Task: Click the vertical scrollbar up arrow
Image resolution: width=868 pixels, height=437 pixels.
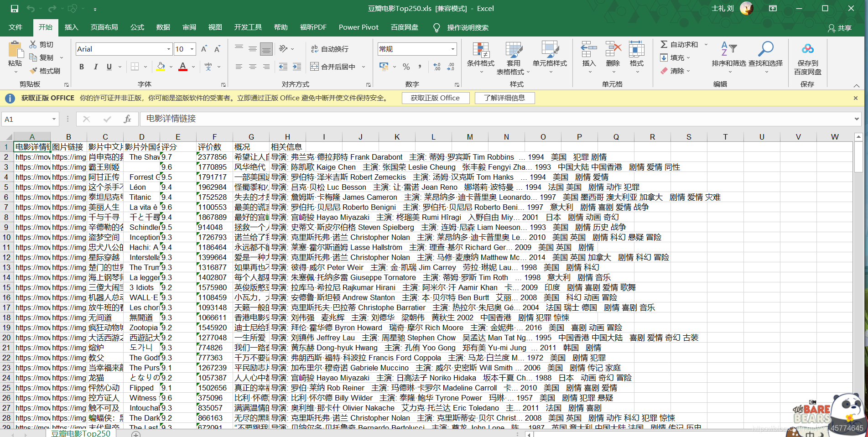Action: [858, 137]
